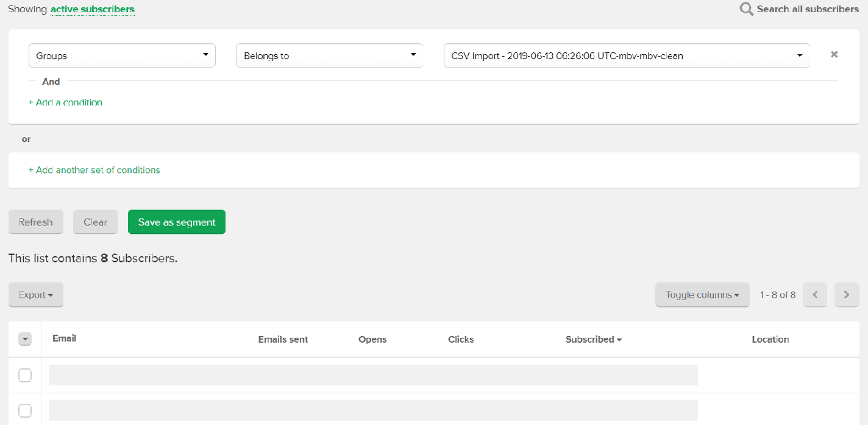
Task: Click the Save as segment button
Action: point(177,222)
